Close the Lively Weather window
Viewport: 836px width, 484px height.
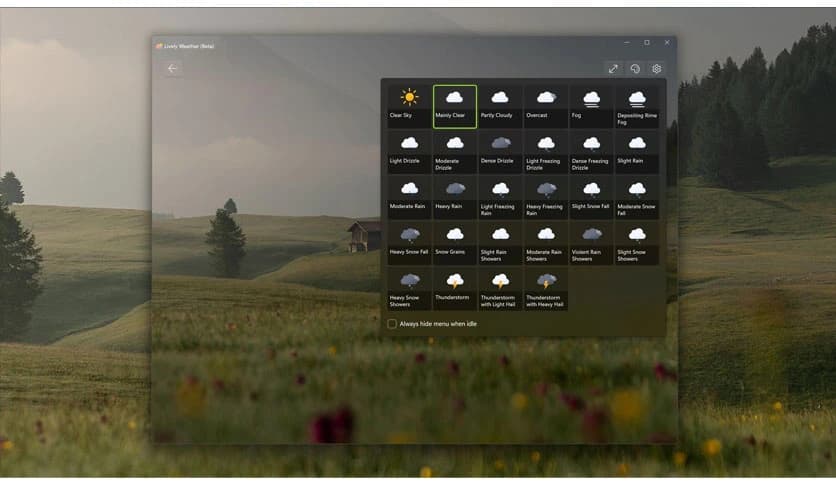[x=667, y=42]
